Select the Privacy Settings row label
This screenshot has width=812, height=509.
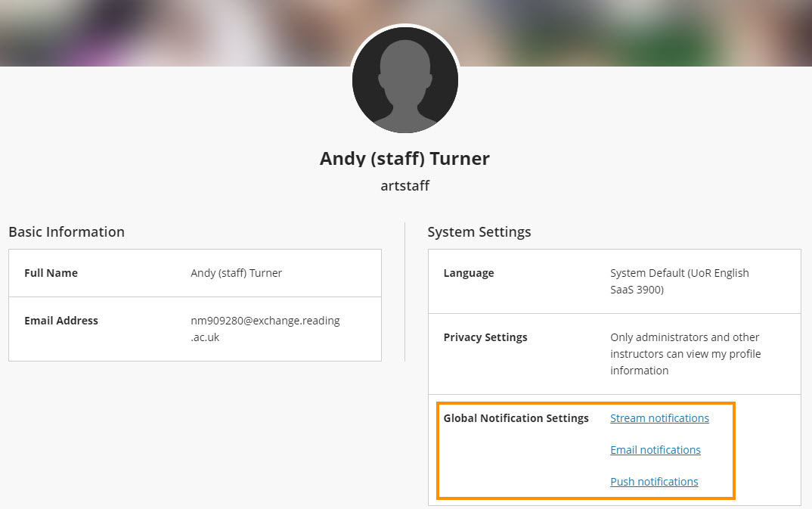coord(485,337)
